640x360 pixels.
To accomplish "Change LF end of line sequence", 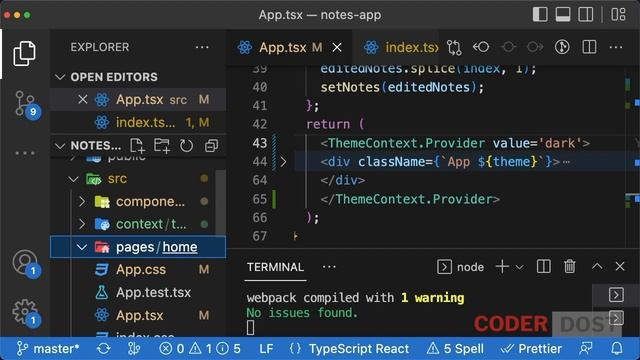I will [266, 349].
